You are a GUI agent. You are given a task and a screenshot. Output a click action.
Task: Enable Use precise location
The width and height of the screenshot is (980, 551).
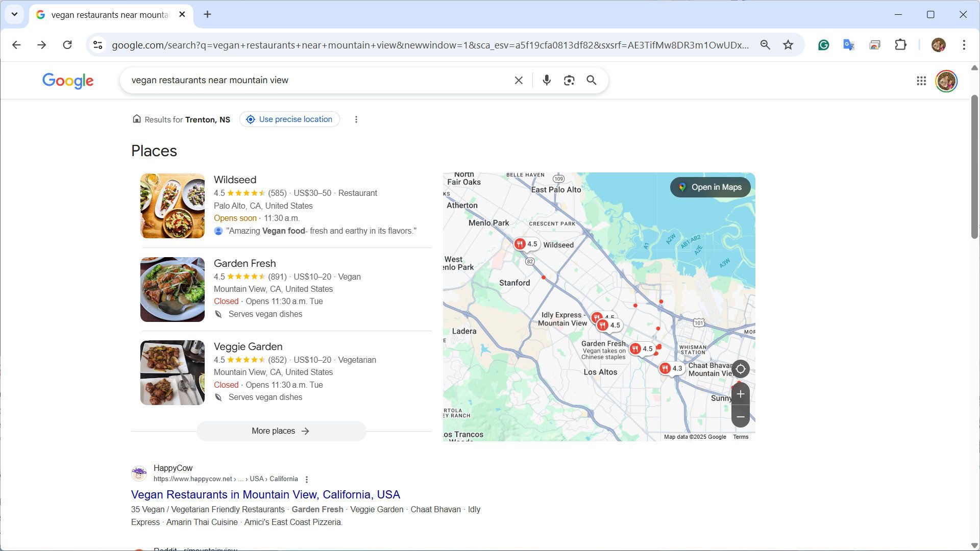289,119
